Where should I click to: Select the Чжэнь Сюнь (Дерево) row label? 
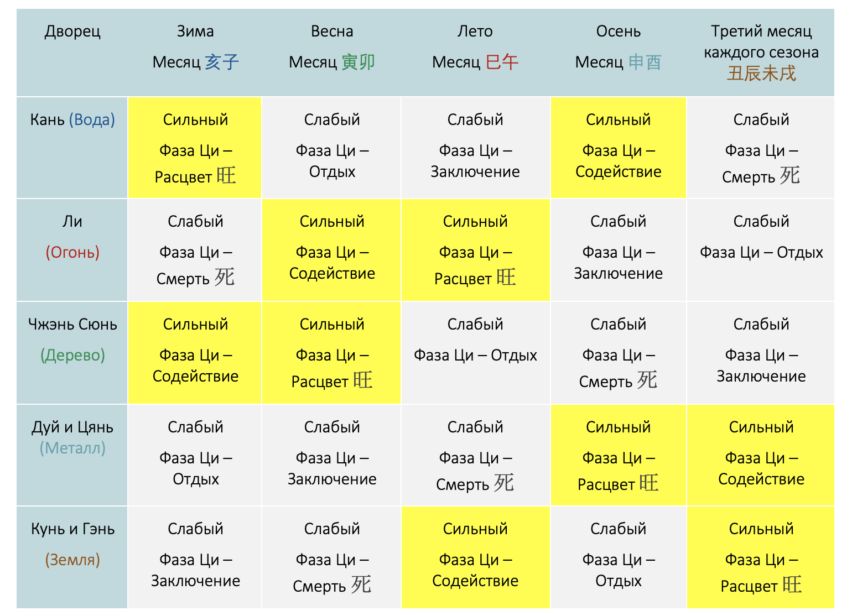coord(72,353)
